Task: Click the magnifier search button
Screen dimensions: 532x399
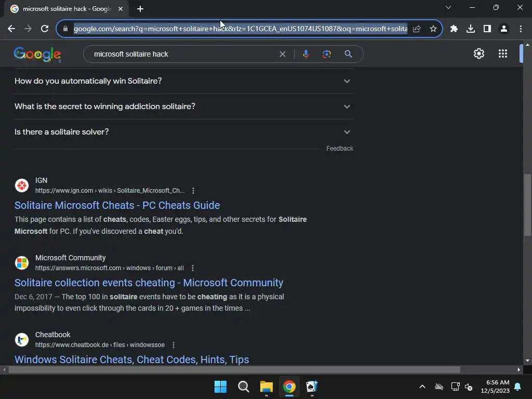Action: [x=349, y=54]
